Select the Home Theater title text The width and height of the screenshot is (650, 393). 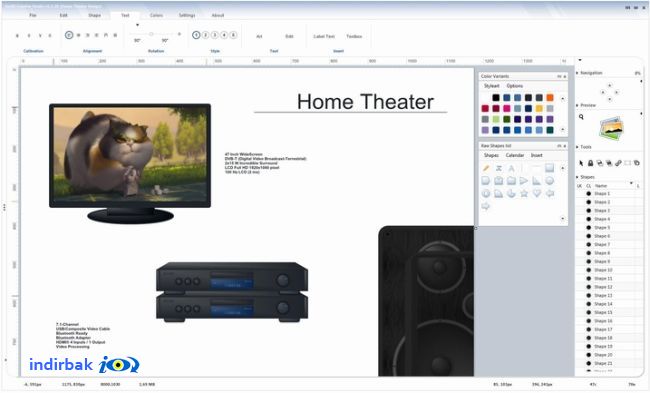click(x=365, y=102)
